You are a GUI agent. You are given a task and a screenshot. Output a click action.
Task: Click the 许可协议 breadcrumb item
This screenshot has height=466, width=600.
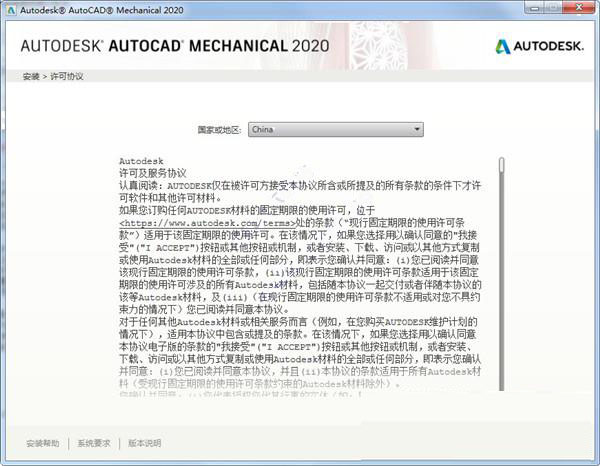67,77
